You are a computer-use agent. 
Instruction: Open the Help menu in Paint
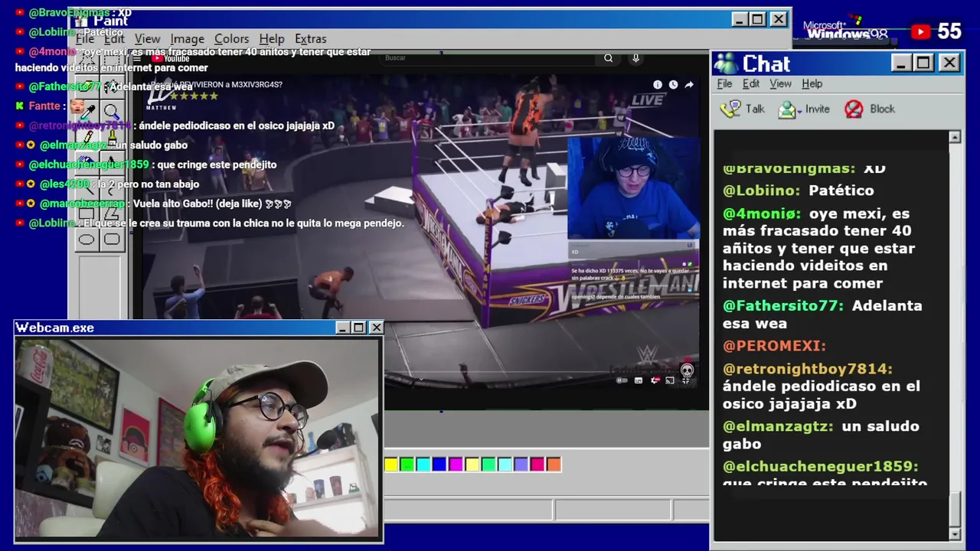(x=272, y=38)
